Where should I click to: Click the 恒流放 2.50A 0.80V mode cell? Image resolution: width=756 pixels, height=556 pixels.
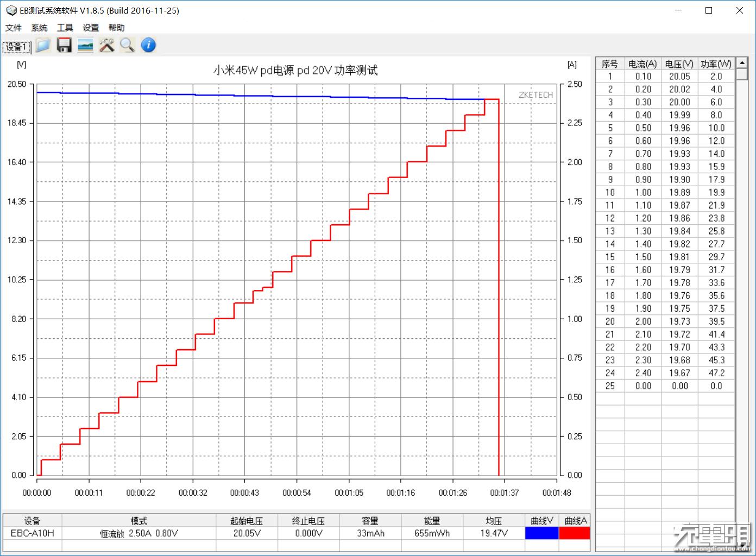coord(138,533)
